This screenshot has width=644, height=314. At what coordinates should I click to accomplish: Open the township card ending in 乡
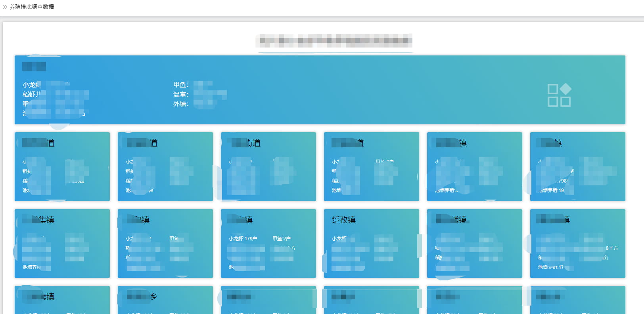(x=165, y=299)
